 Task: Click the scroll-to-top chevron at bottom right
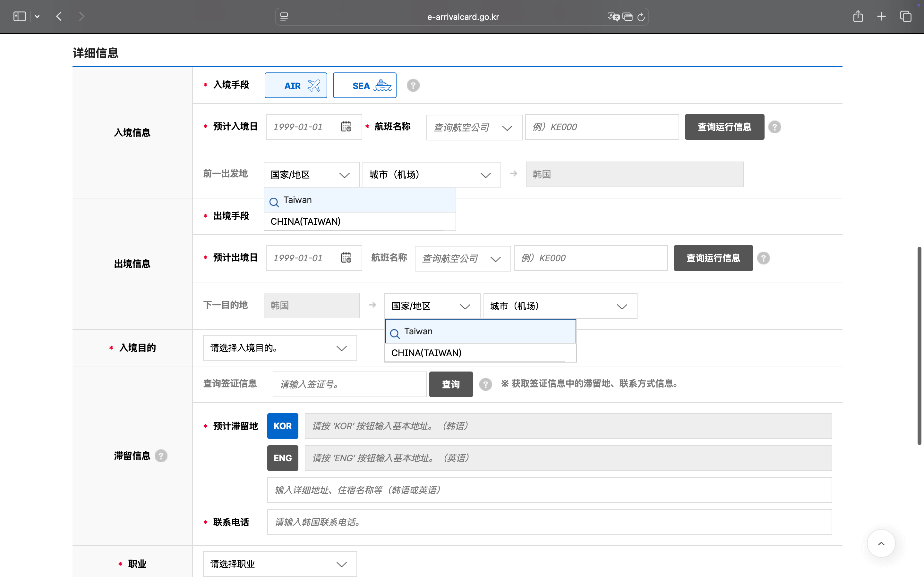[881, 543]
